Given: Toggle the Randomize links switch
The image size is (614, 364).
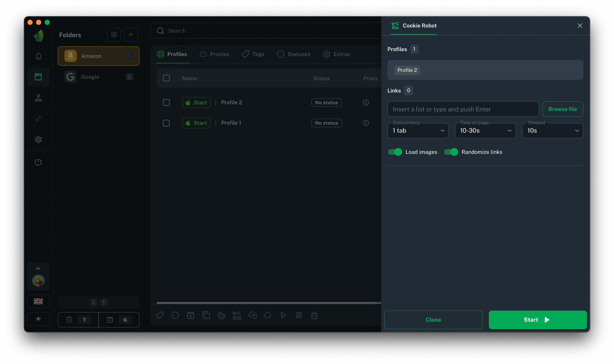Looking at the screenshot, I should (451, 152).
